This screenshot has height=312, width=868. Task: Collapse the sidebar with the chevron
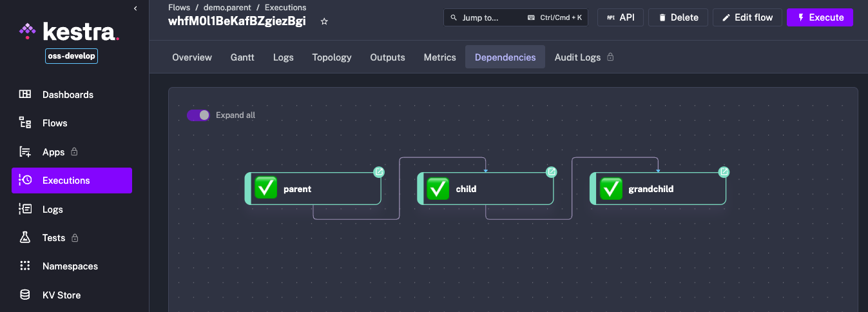135,8
